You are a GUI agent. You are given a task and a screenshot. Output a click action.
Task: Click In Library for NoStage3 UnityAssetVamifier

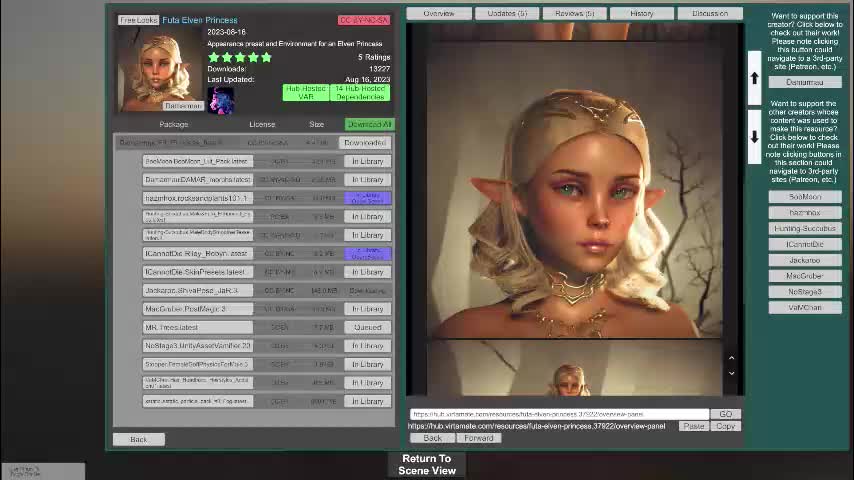(x=368, y=346)
